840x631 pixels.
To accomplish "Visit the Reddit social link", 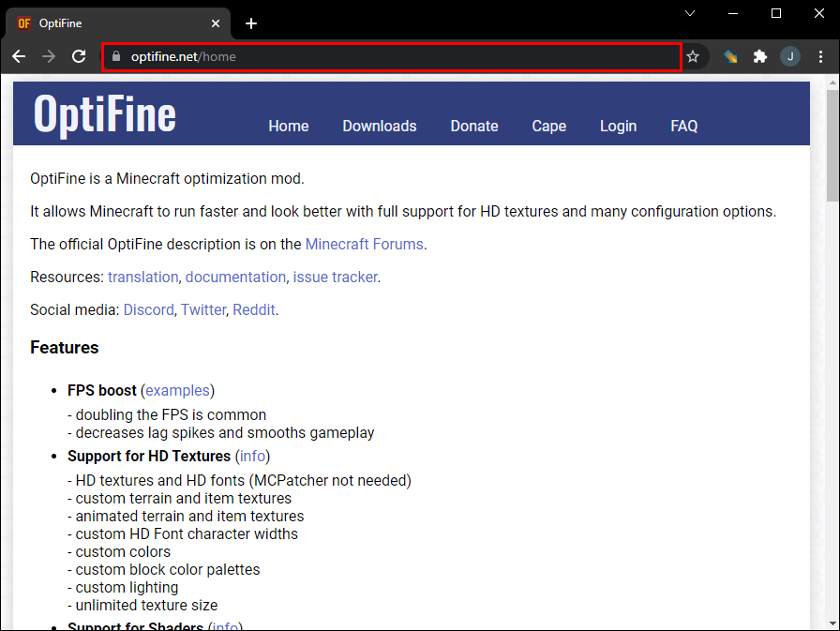I will pos(254,309).
